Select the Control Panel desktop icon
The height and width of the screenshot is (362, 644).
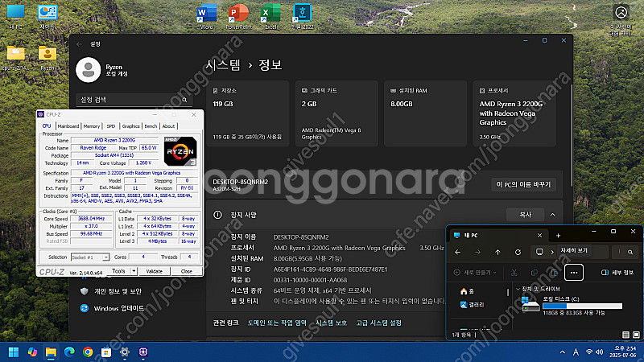tap(47, 16)
